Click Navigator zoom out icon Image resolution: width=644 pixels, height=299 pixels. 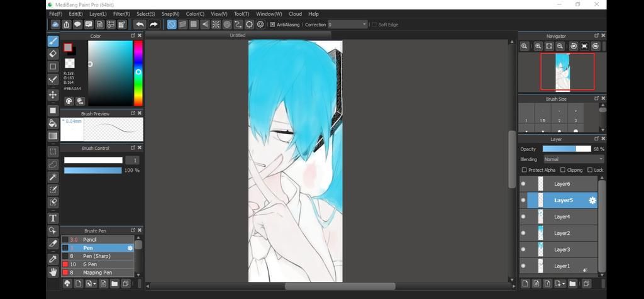(560, 47)
